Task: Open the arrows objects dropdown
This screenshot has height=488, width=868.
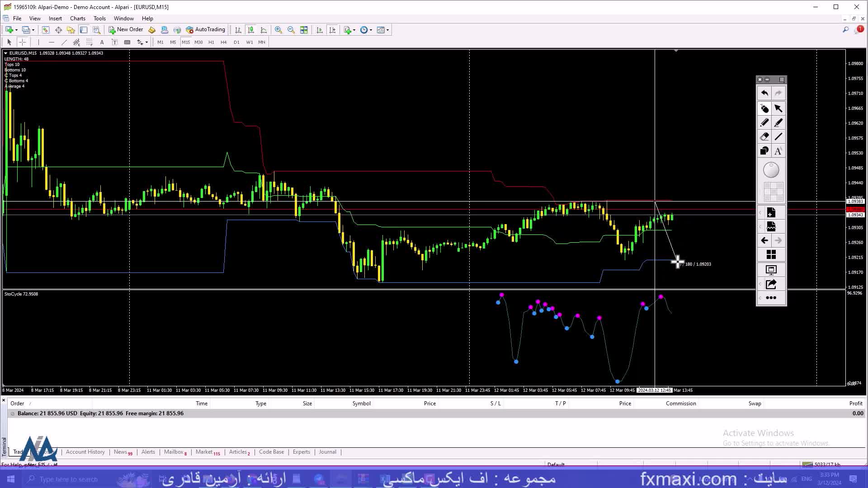Action: click(x=146, y=42)
